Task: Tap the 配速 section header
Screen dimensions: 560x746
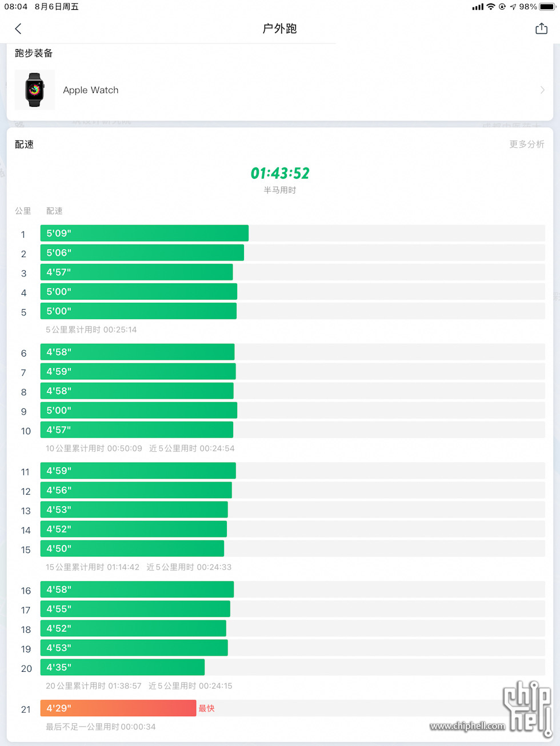Action: tap(24, 145)
